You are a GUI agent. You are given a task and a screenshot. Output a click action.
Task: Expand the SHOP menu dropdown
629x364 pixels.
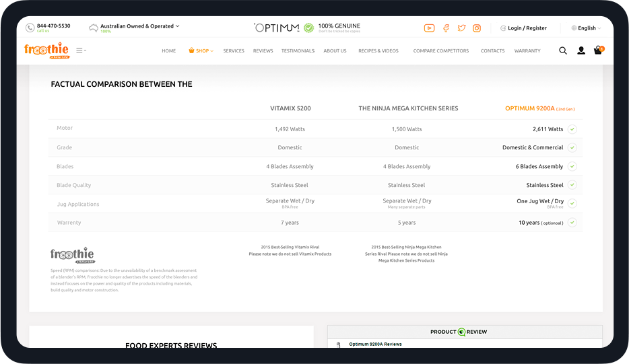[201, 51]
